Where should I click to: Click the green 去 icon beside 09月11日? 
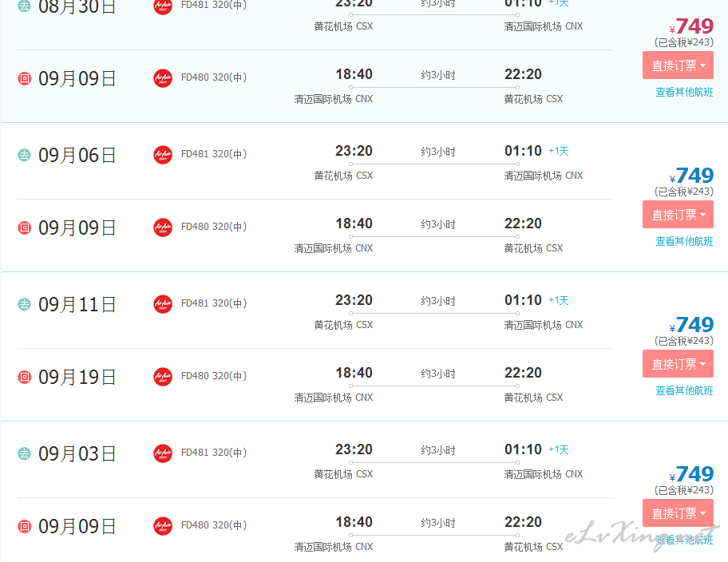[x=24, y=304]
